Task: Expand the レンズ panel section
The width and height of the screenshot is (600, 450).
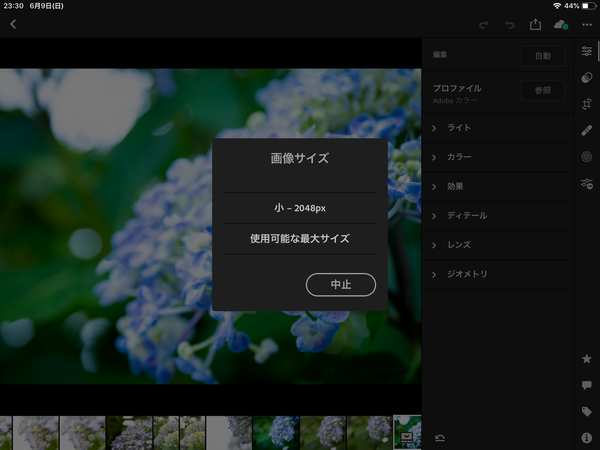Action: [495, 245]
